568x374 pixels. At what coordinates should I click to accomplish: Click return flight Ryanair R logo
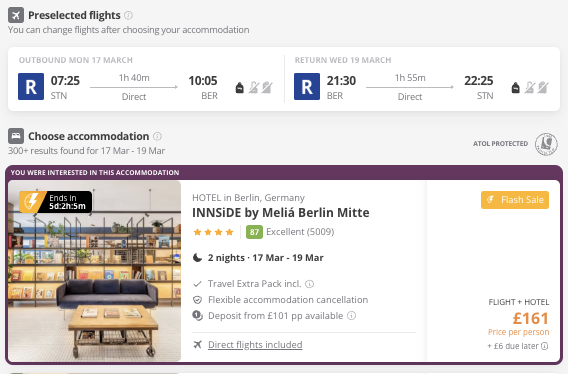coord(307,87)
